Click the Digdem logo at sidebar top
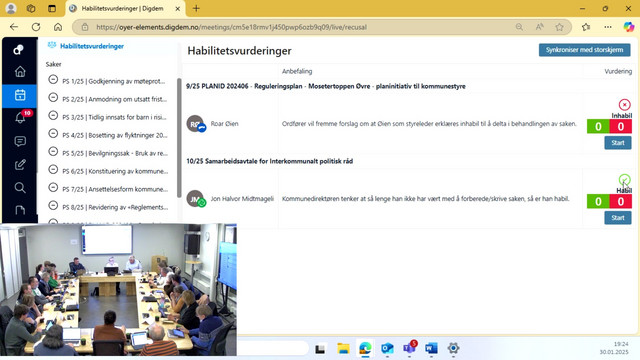640x360 pixels. (x=19, y=49)
